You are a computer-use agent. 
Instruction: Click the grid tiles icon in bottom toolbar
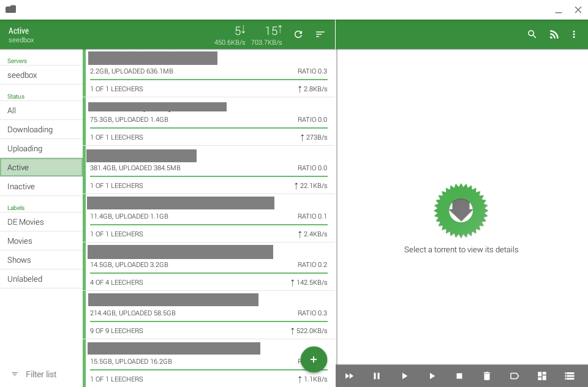coord(542,376)
